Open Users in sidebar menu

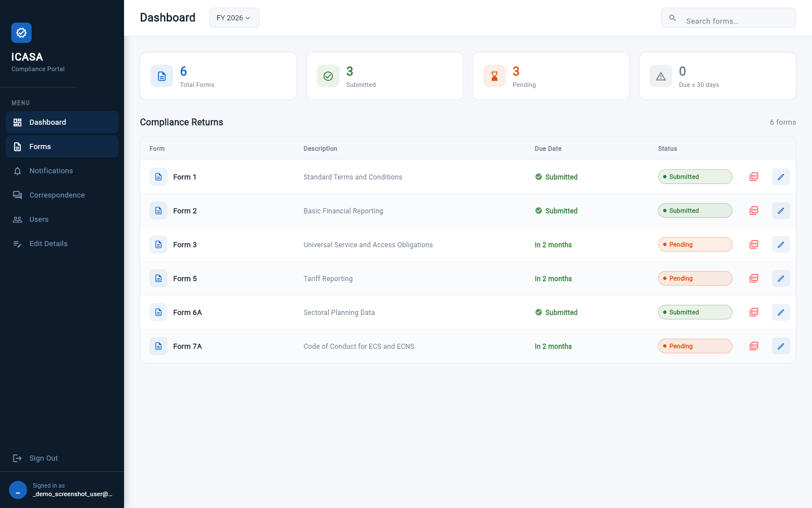[62, 219]
